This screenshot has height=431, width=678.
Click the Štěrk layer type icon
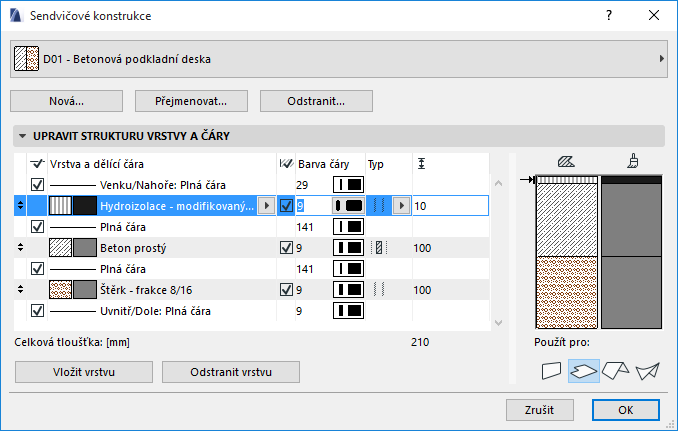(x=379, y=290)
